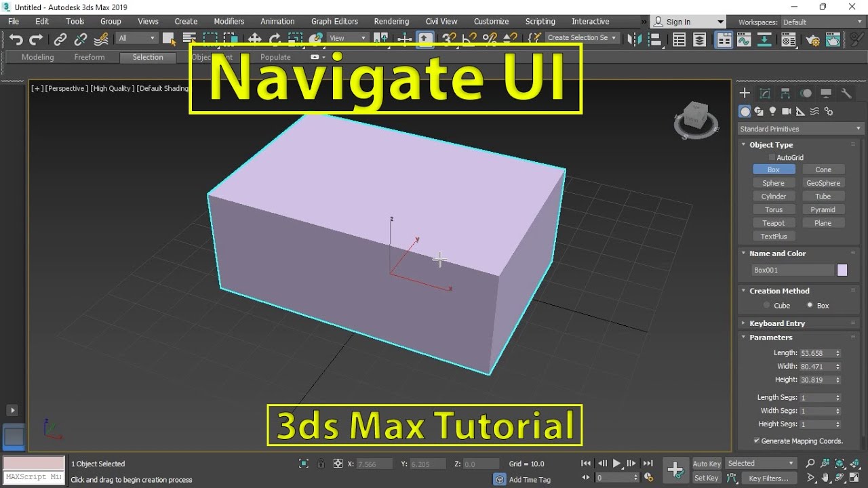Activate the Select and Scale tool

click(x=295, y=39)
